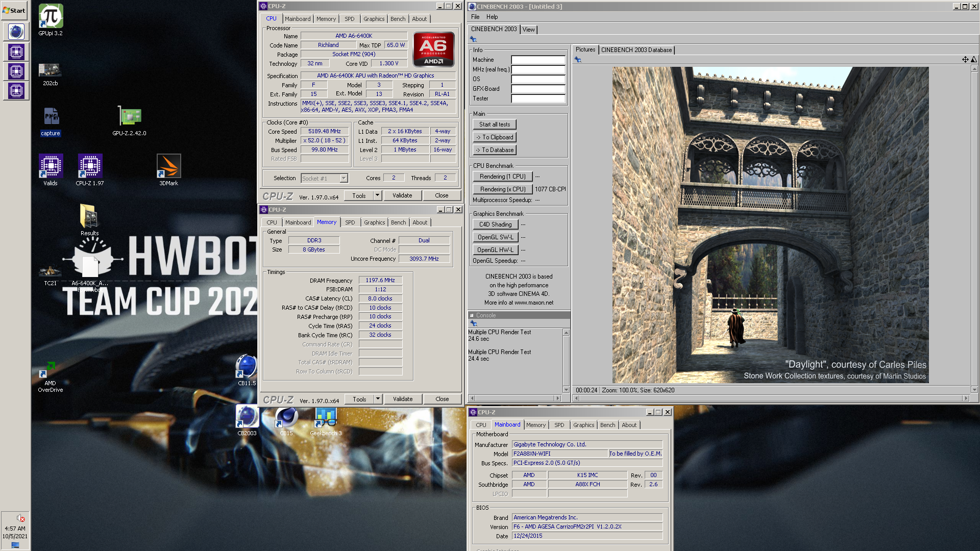
Task: Click the pin icon in Pictures panel
Action: [x=578, y=60]
